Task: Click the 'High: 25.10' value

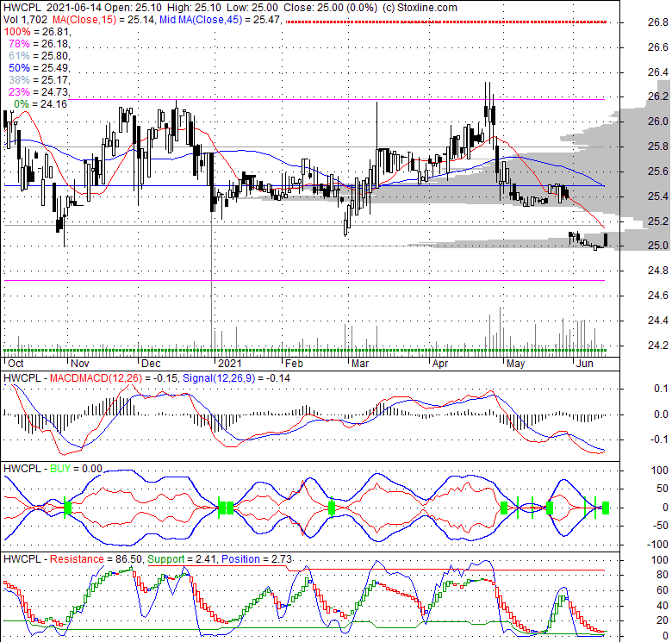Action: click(193, 8)
